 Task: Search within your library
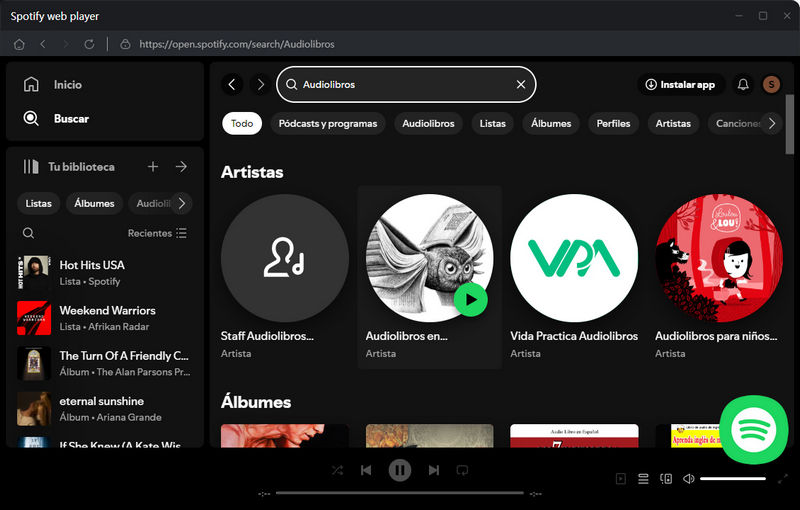click(x=29, y=233)
